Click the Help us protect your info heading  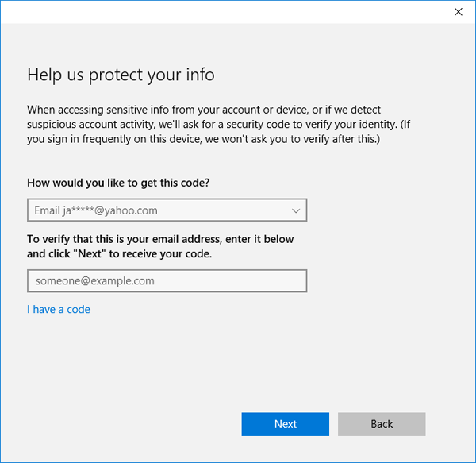[121, 75]
